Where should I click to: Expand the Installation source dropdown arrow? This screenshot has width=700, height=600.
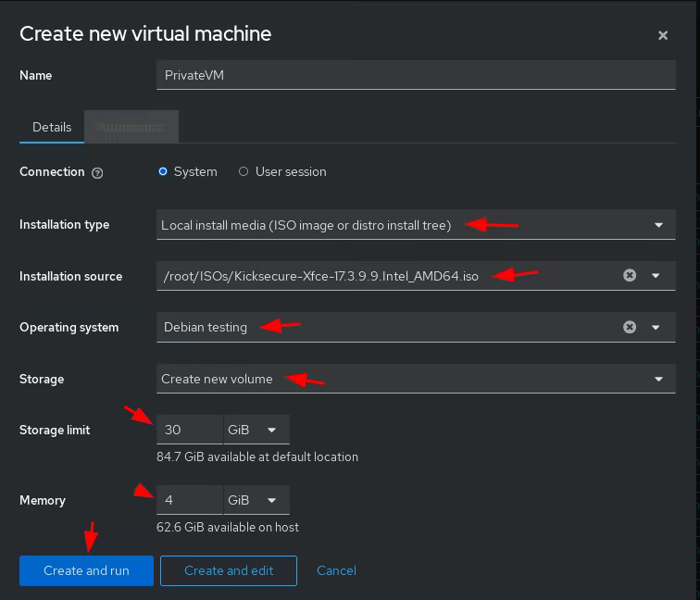click(x=656, y=276)
